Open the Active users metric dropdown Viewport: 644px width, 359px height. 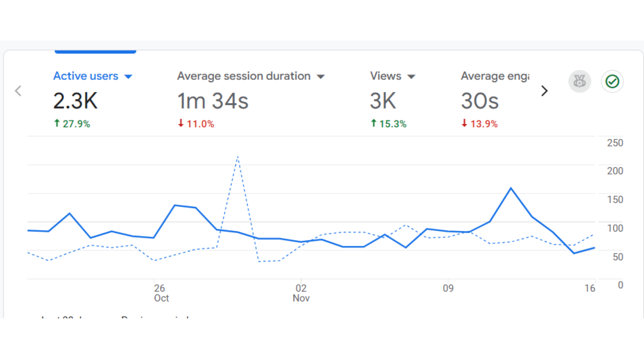tap(129, 76)
